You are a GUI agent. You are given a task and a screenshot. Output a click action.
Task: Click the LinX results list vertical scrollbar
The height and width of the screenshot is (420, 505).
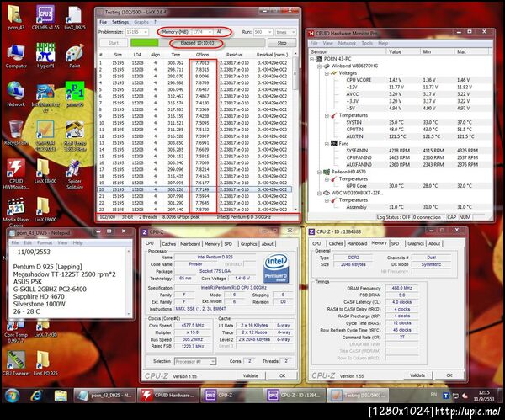point(295,130)
